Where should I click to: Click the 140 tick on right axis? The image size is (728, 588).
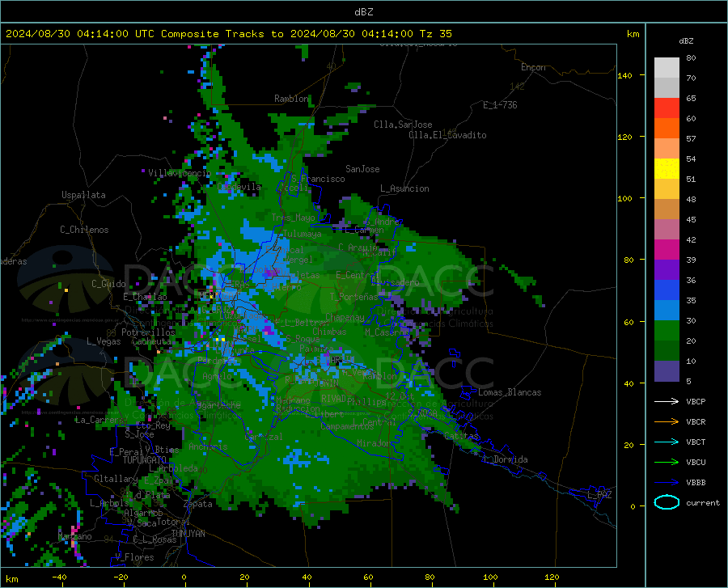(x=624, y=75)
